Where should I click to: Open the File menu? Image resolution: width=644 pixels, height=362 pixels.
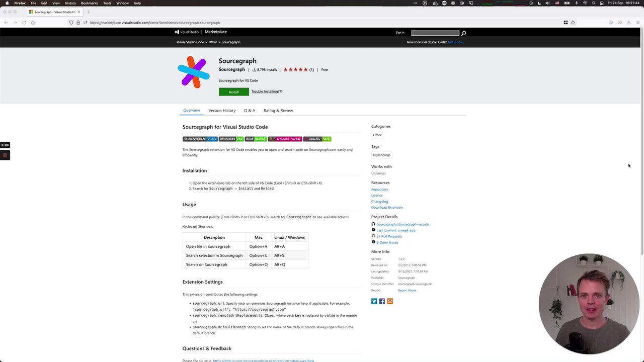(33, 3)
